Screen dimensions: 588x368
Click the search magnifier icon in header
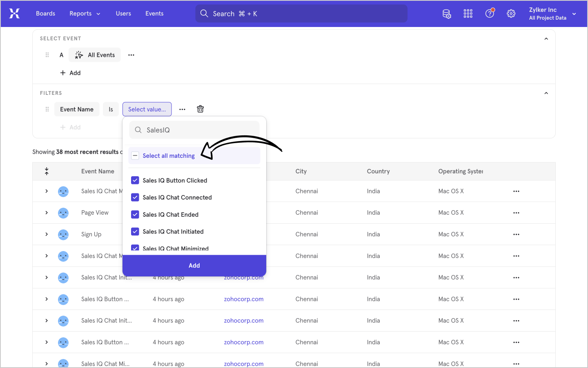[x=204, y=13]
